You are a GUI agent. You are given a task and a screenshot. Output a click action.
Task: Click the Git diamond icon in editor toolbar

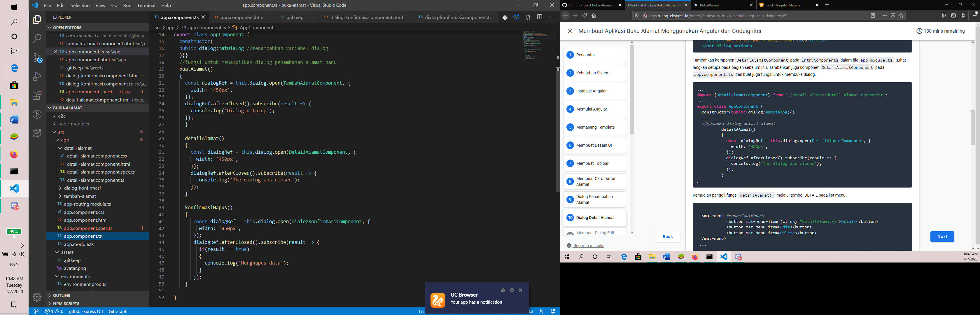505,17
